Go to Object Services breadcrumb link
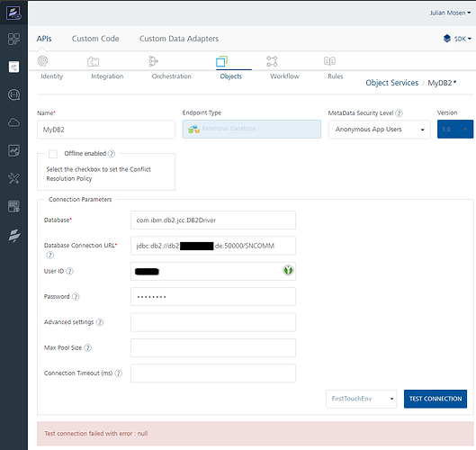476x450 pixels. [391, 83]
